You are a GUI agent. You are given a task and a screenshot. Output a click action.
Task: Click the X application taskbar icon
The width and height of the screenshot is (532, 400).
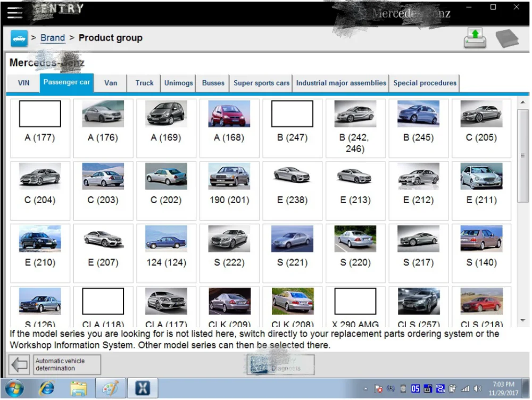143,388
